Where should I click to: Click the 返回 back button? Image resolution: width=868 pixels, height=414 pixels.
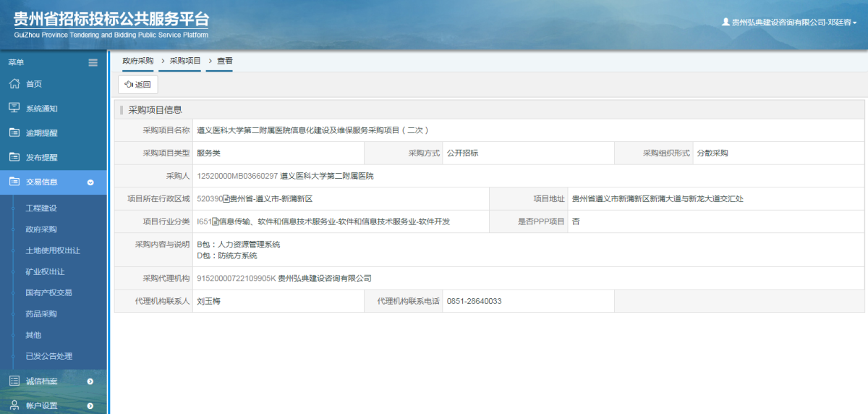[x=137, y=85]
